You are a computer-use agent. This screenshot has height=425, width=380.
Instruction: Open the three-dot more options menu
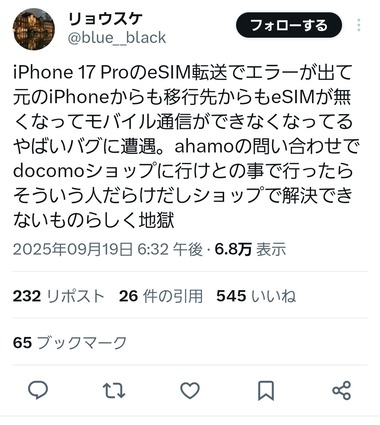click(359, 25)
